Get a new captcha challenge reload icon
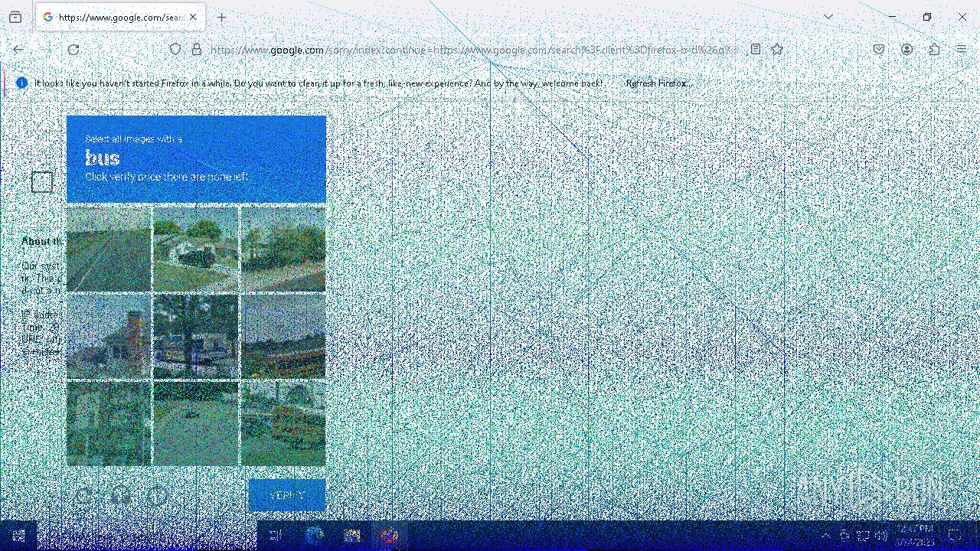 coord(83,495)
